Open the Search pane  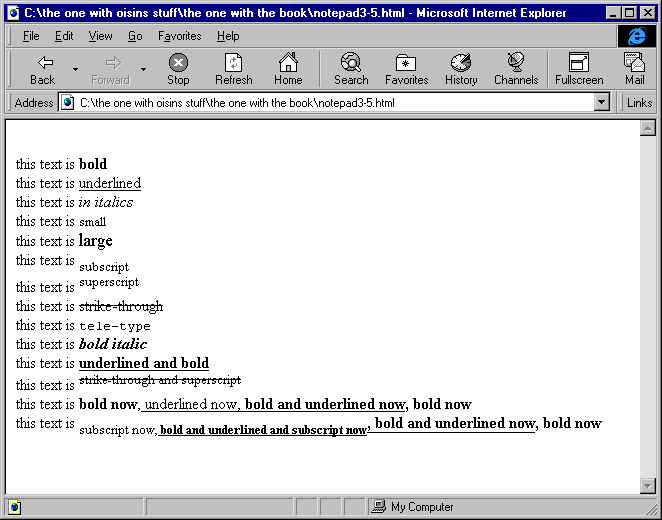pyautogui.click(x=351, y=69)
